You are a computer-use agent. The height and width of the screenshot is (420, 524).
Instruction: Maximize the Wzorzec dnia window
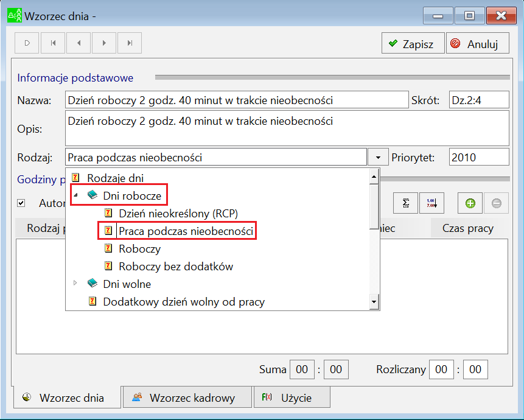pos(469,16)
